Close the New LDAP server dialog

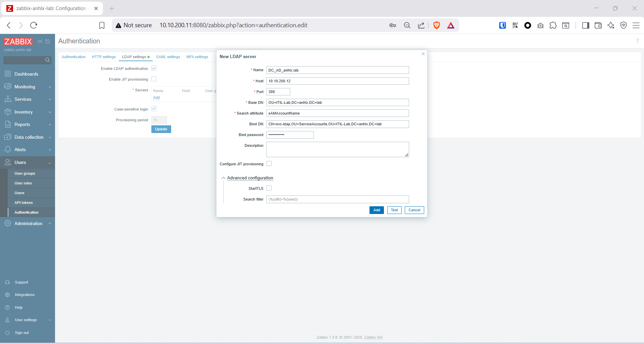tap(423, 54)
